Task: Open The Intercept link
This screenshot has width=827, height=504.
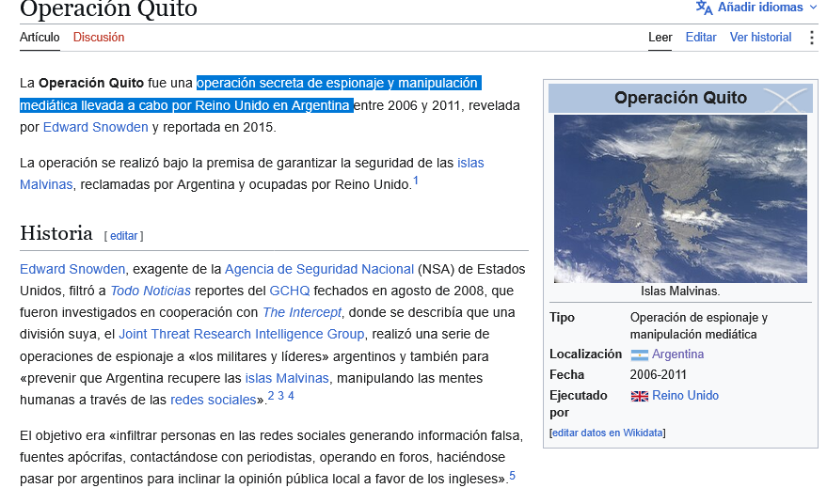Action: (302, 312)
